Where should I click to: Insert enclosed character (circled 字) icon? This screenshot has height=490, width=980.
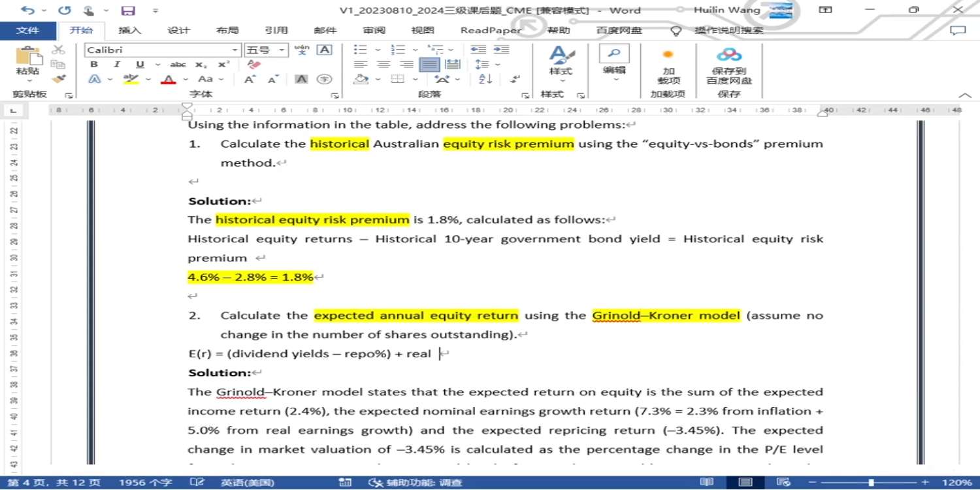pos(324,79)
